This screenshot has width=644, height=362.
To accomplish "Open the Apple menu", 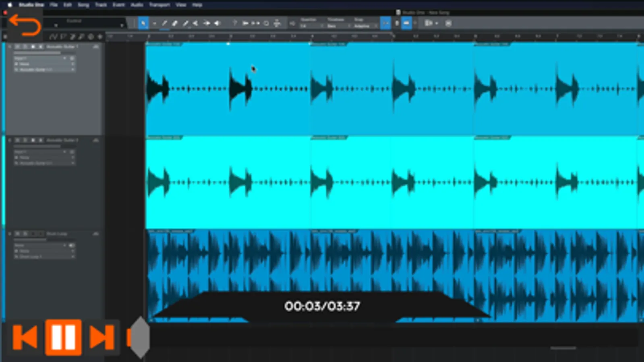I will tap(10, 5).
